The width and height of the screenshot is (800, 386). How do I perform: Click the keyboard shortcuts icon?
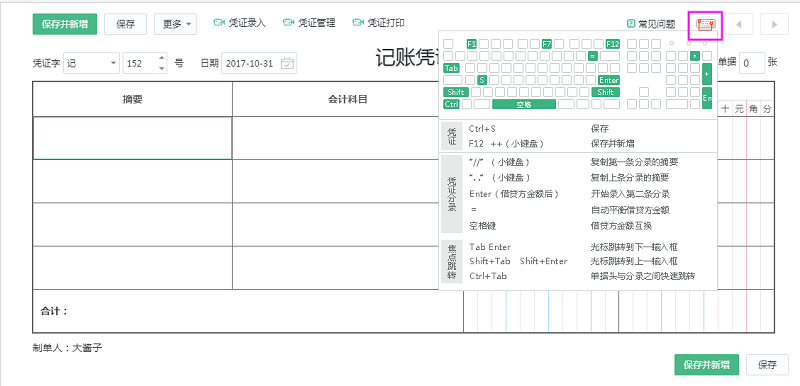(x=707, y=24)
